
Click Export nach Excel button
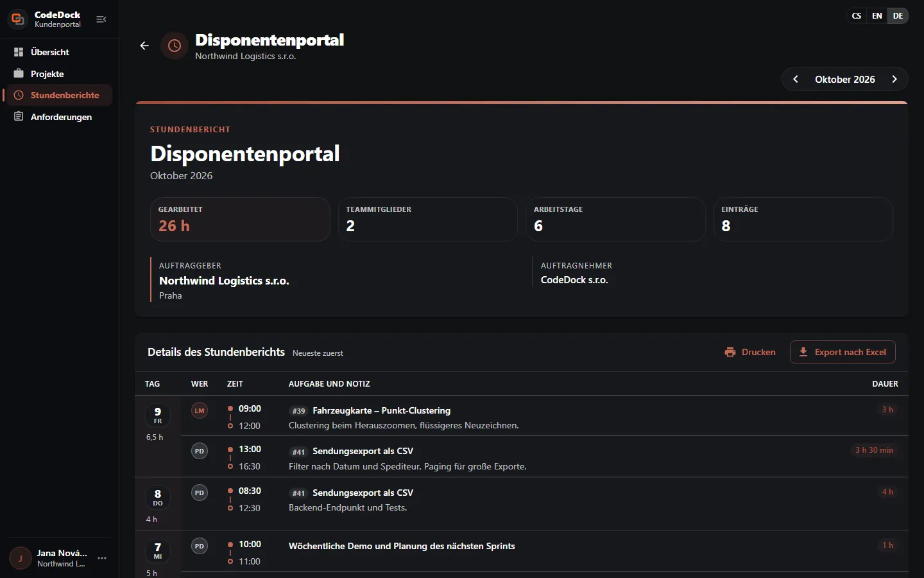(843, 352)
